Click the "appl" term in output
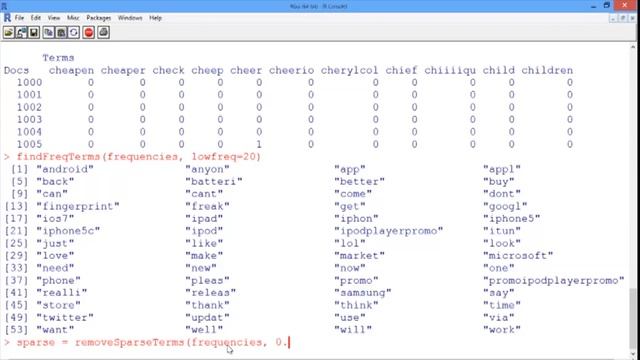The height and width of the screenshot is (360, 640). point(502,169)
